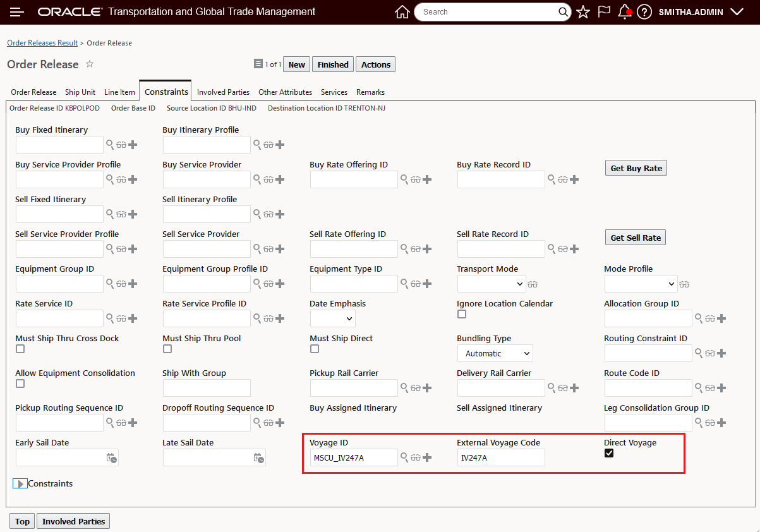
Task: View Transport Mode glasses icon
Action: click(x=533, y=284)
